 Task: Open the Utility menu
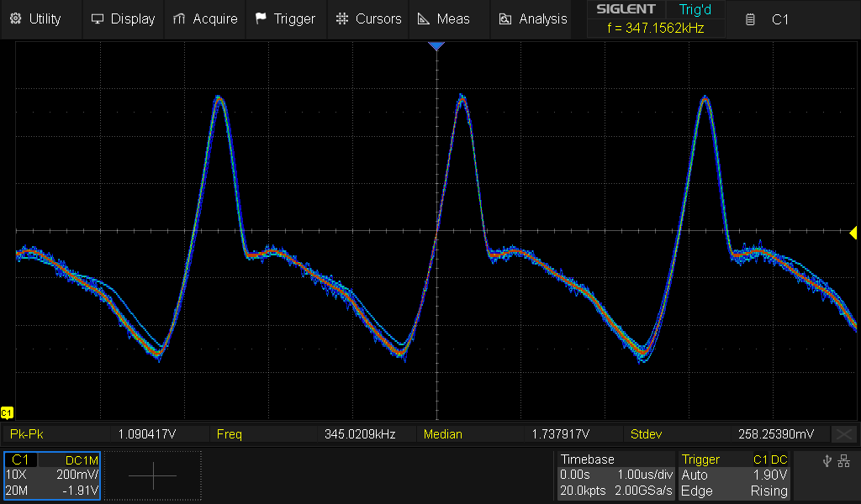coord(36,18)
